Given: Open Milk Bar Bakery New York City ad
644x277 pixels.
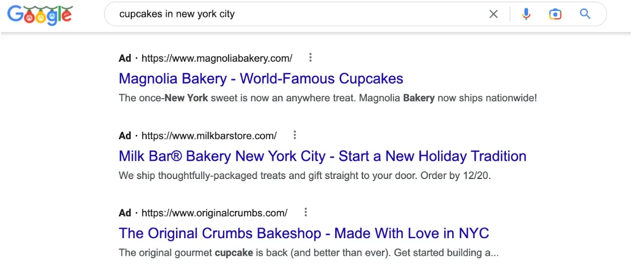Looking at the screenshot, I should tap(323, 156).
